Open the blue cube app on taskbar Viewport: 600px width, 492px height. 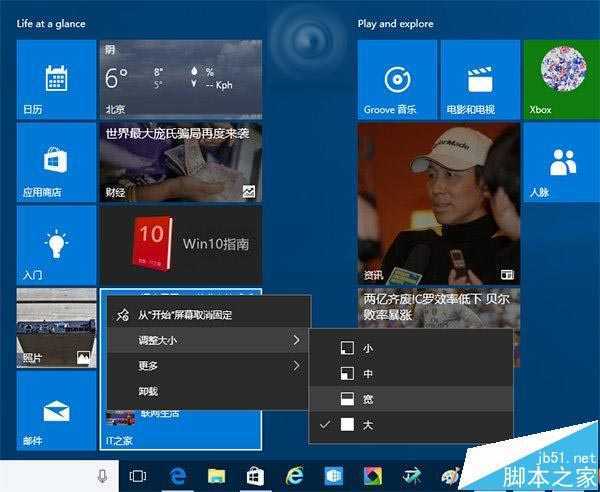click(x=334, y=476)
